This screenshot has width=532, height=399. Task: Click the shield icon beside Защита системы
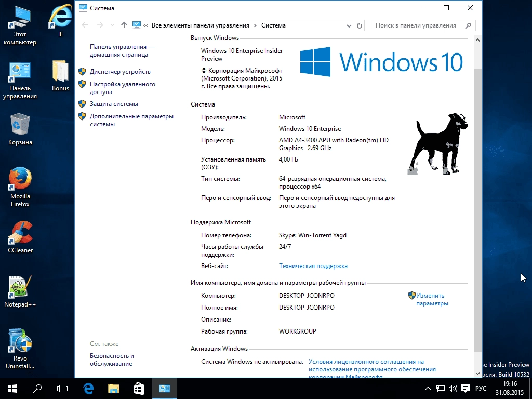pos(82,104)
